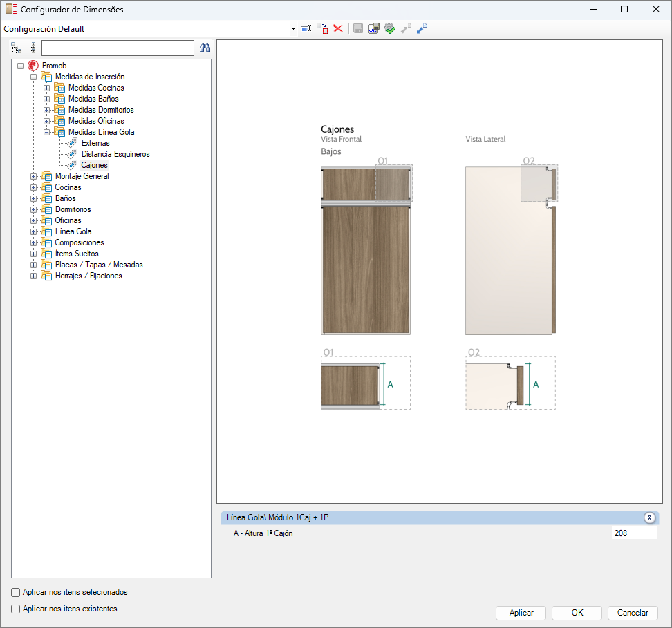Viewport: 672px width, 628px height.
Task: Open the Configuración Default dropdown
Action: click(293, 29)
